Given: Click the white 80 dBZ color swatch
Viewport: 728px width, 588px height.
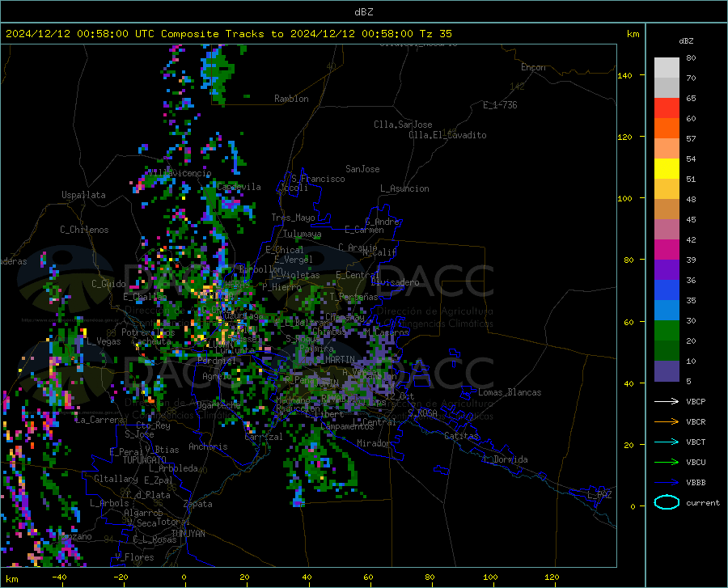Looking at the screenshot, I should (x=667, y=67).
